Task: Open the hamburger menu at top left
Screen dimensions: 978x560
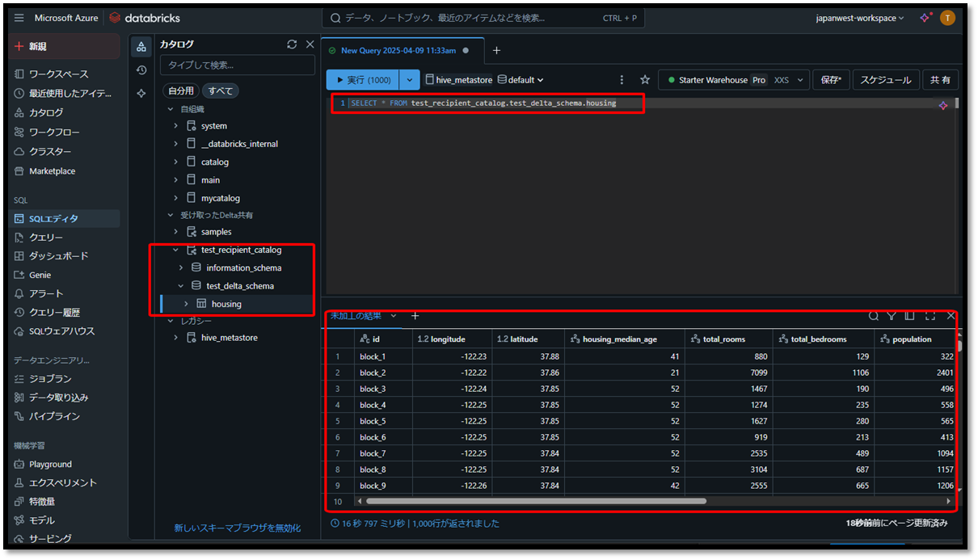Action: pyautogui.click(x=19, y=18)
